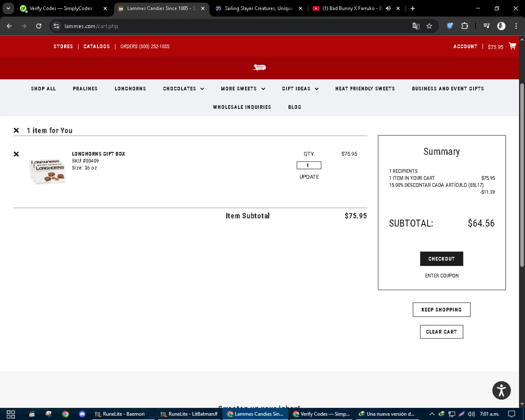The width and height of the screenshot is (525, 420).
Task: Open the tab search dropdown
Action: pos(8,8)
